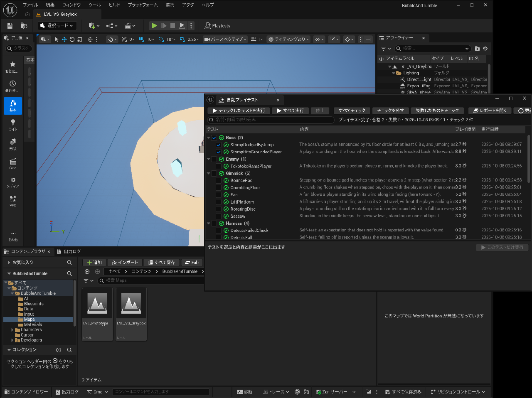Screen dimensions: 532x398
Task: Collapse the Enemy test group
Action: pyautogui.click(x=209, y=159)
